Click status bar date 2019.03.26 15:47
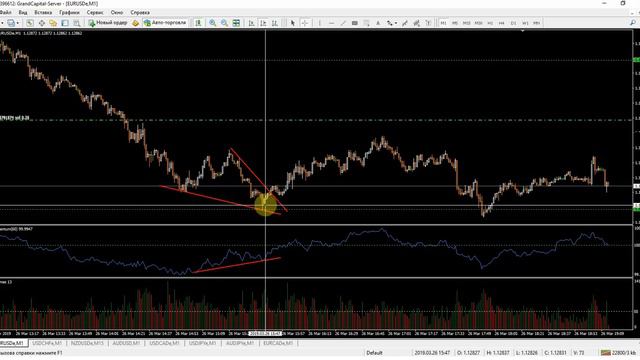This screenshot has width=640, height=360. pyautogui.click(x=432, y=353)
